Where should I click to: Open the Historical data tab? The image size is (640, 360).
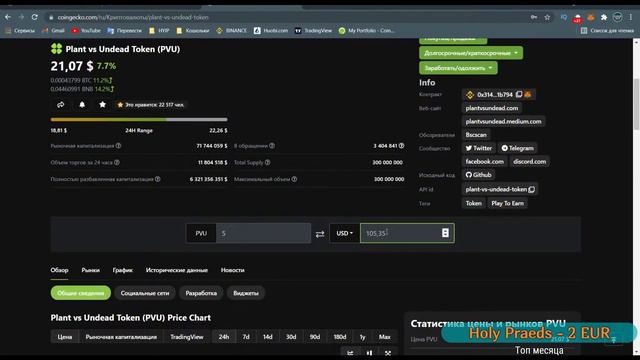177,270
